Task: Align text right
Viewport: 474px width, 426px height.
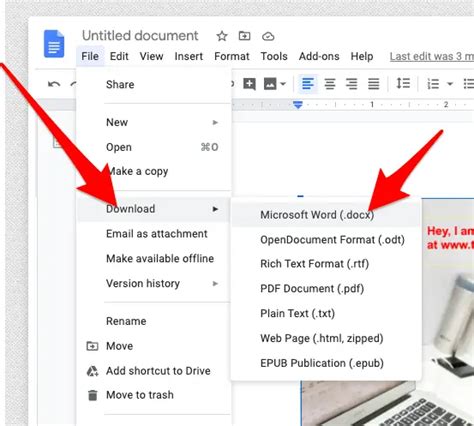Action: (351, 84)
